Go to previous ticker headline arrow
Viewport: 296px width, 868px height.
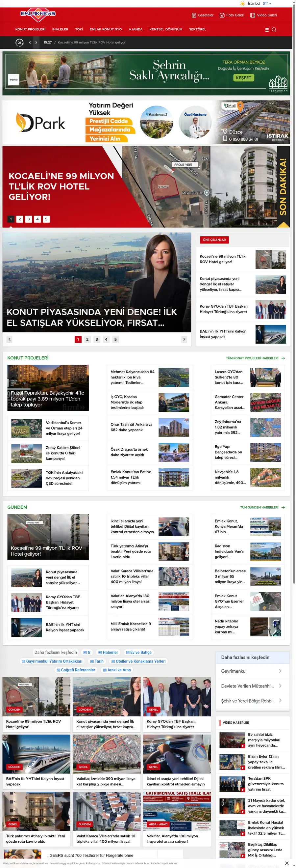pos(30,42)
